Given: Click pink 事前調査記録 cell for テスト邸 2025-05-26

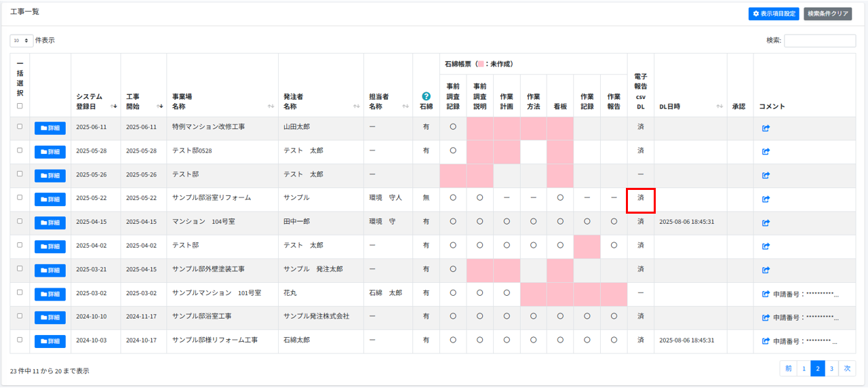Looking at the screenshot, I should [x=453, y=176].
